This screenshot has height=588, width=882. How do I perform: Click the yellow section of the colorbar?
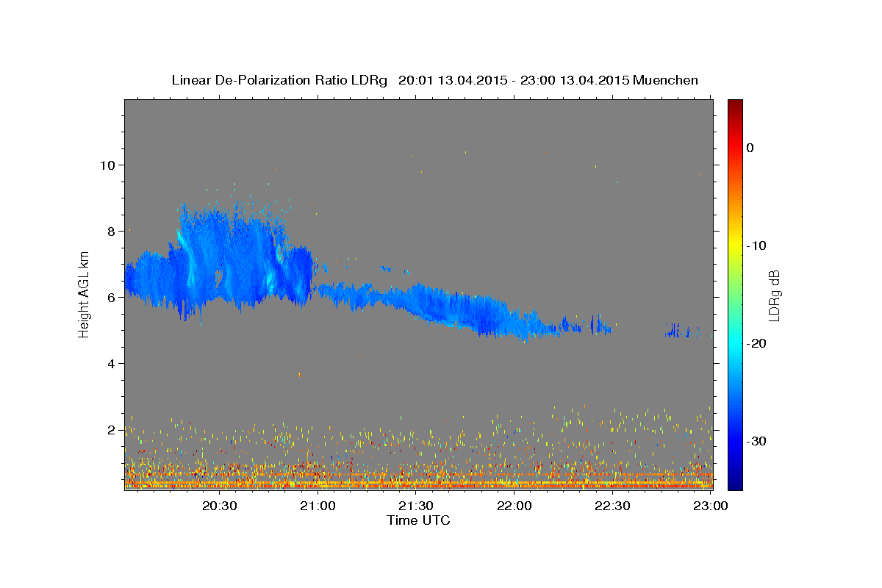click(735, 243)
